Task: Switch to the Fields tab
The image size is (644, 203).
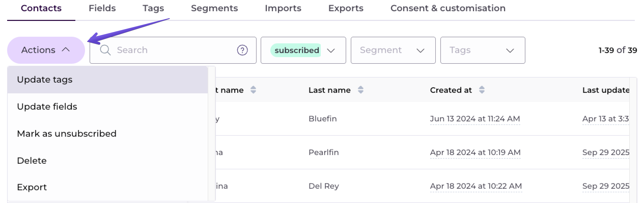Action: 102,8
